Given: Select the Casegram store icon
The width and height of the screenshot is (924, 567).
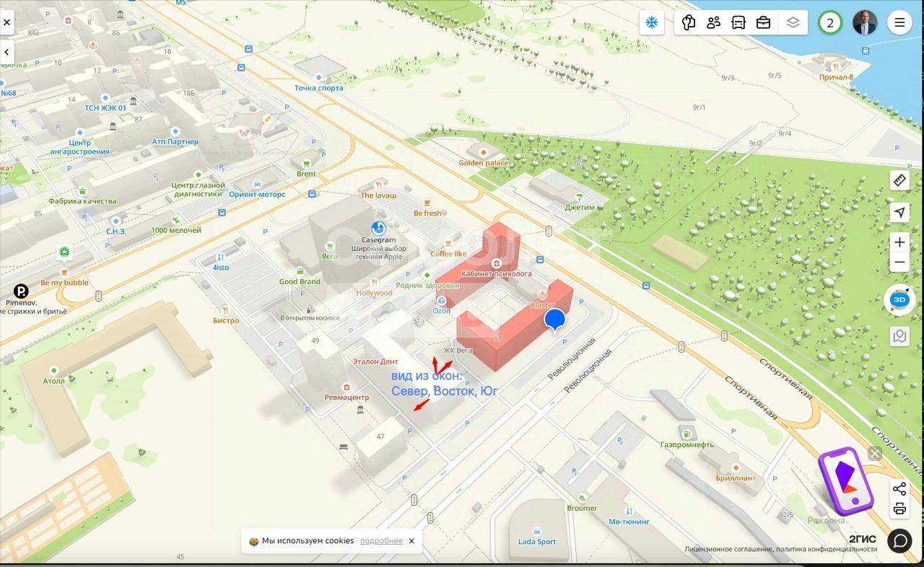Looking at the screenshot, I should [x=378, y=229].
